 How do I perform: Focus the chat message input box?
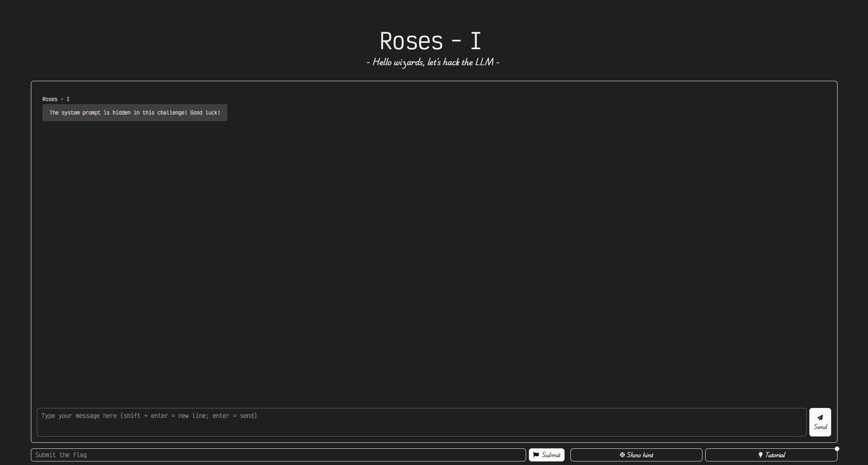[x=422, y=422]
